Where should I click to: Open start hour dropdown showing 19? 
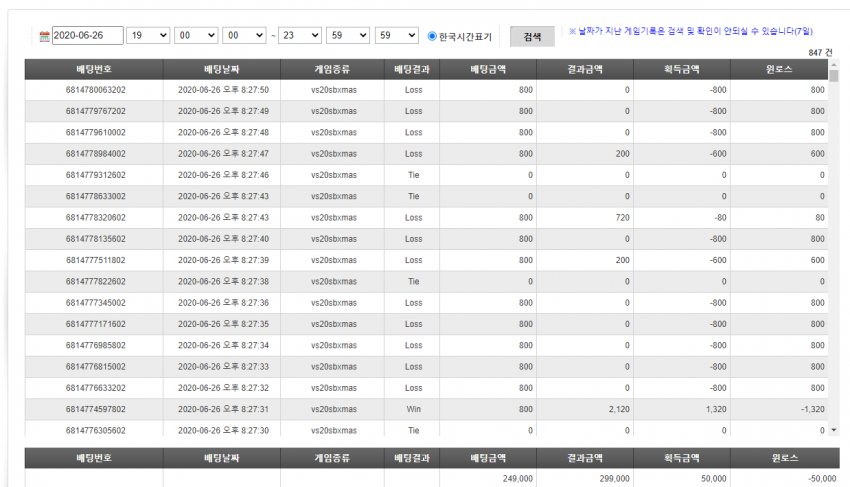click(148, 36)
